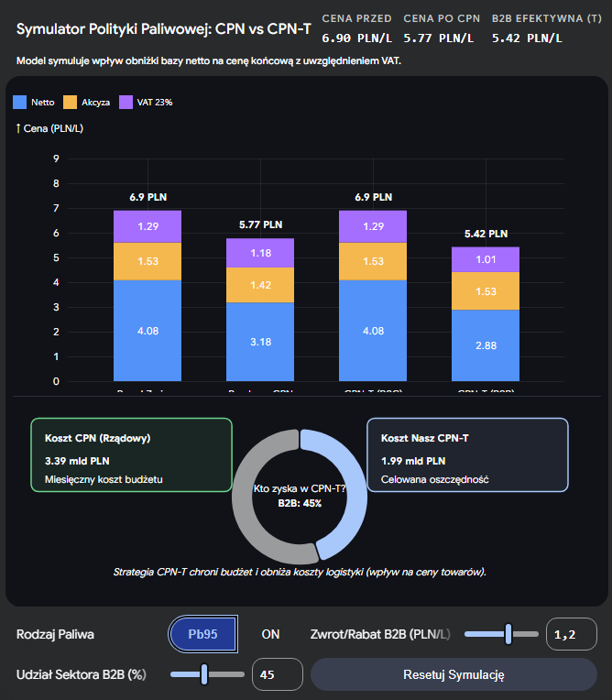
Task: Adjust the Udział Sektora B2B slider handle
Action: (x=204, y=674)
